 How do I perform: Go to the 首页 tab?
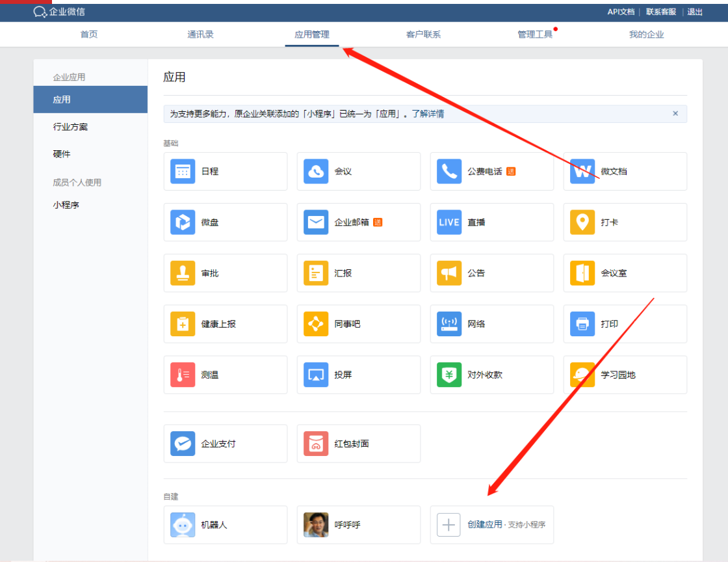[x=88, y=34]
